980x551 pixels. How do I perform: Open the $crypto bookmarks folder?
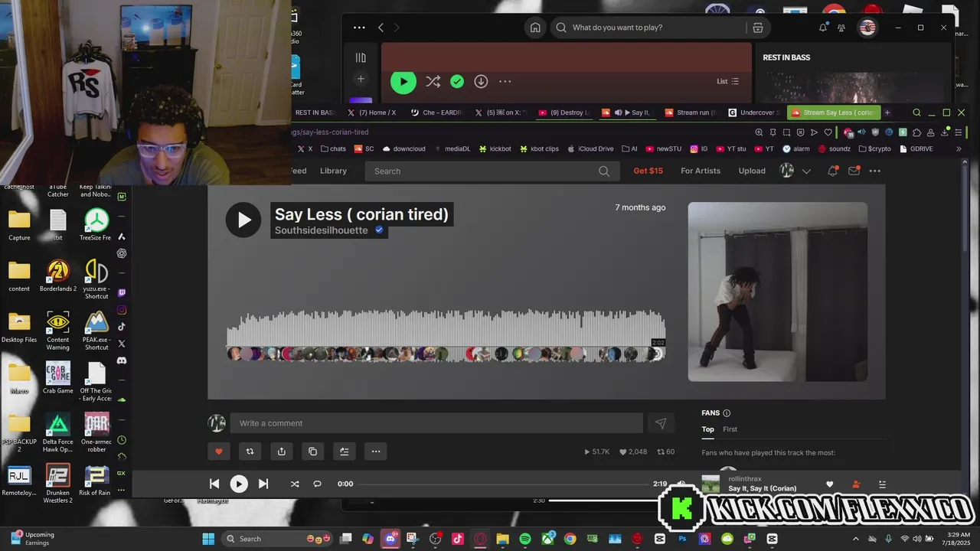[x=874, y=149]
